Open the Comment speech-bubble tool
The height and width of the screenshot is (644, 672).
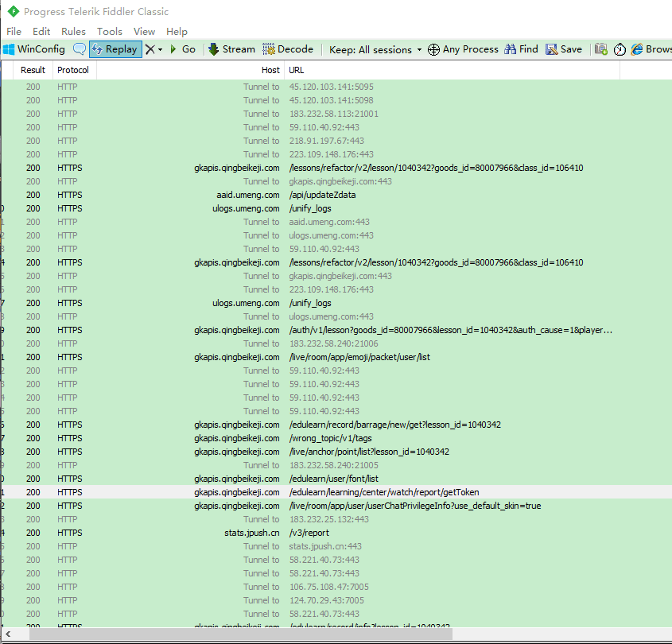[80, 49]
